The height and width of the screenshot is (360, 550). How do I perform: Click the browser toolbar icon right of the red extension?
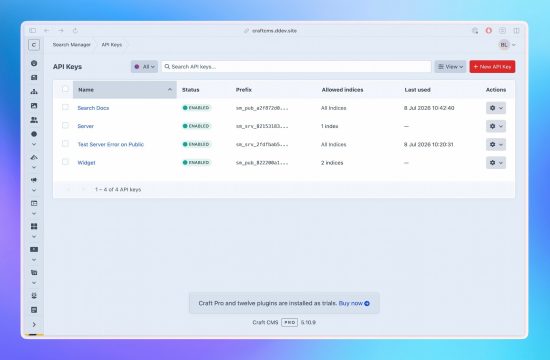(502, 31)
